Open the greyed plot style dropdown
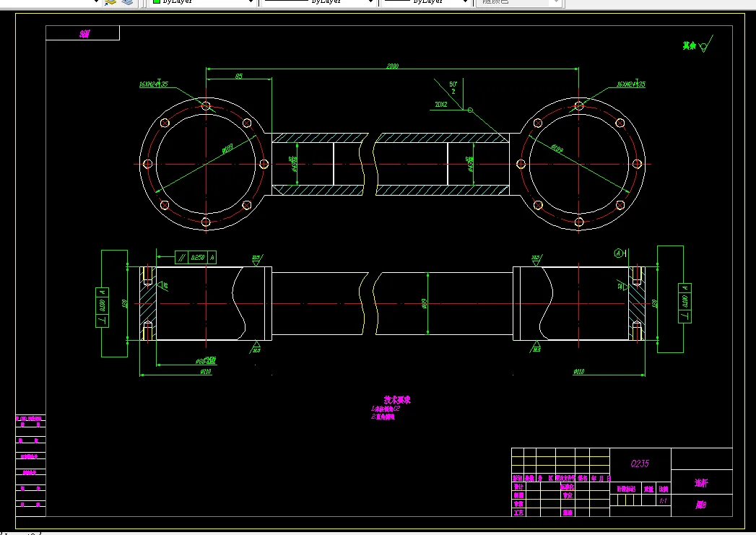 [518, 2]
